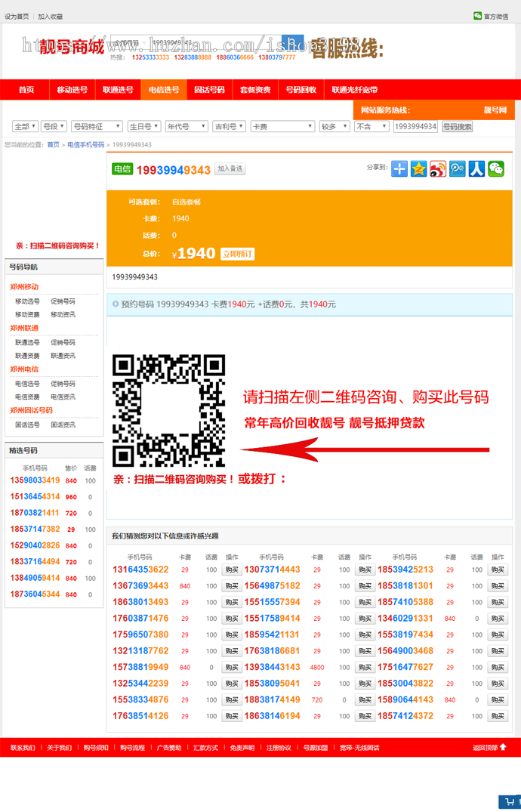Image resolution: width=521 pixels, height=812 pixels.
Task: Click 加入收藏 link at top
Action: (x=51, y=17)
